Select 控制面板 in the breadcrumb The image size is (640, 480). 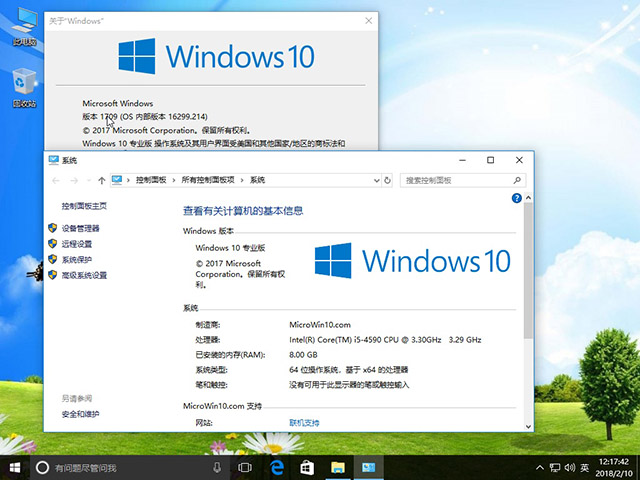tap(151, 180)
